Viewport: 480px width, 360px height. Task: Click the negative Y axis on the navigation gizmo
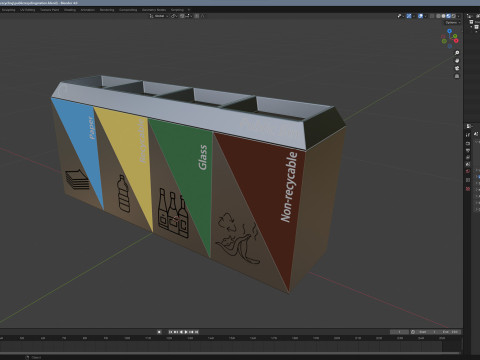click(444, 41)
